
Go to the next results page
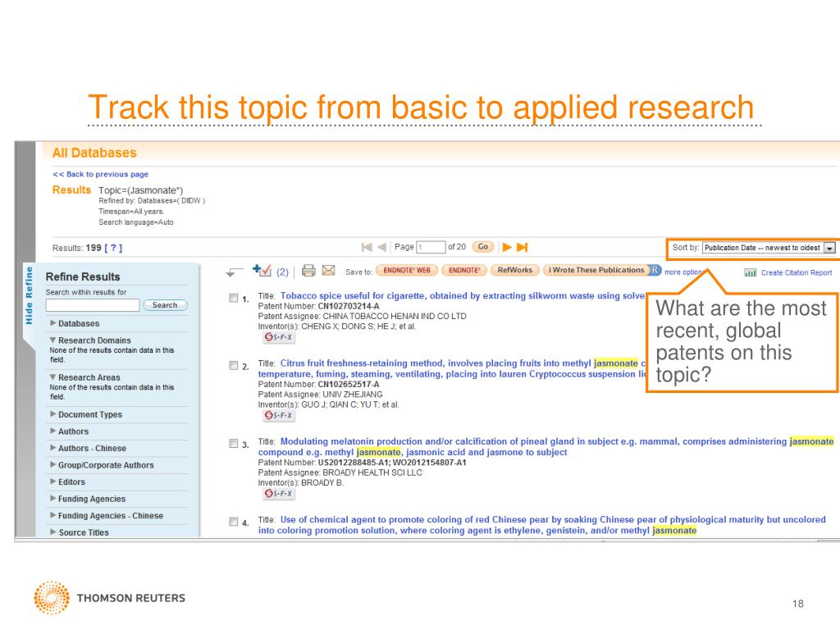coord(506,247)
